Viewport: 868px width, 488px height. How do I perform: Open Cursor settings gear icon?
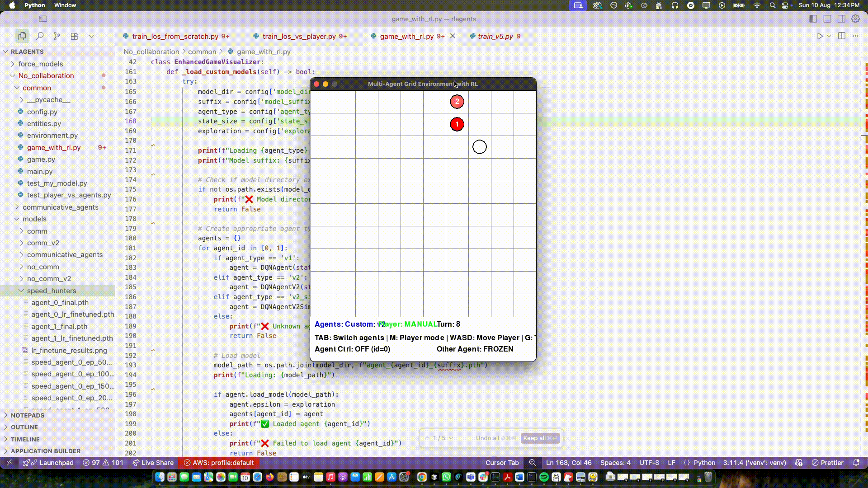pyautogui.click(x=855, y=19)
